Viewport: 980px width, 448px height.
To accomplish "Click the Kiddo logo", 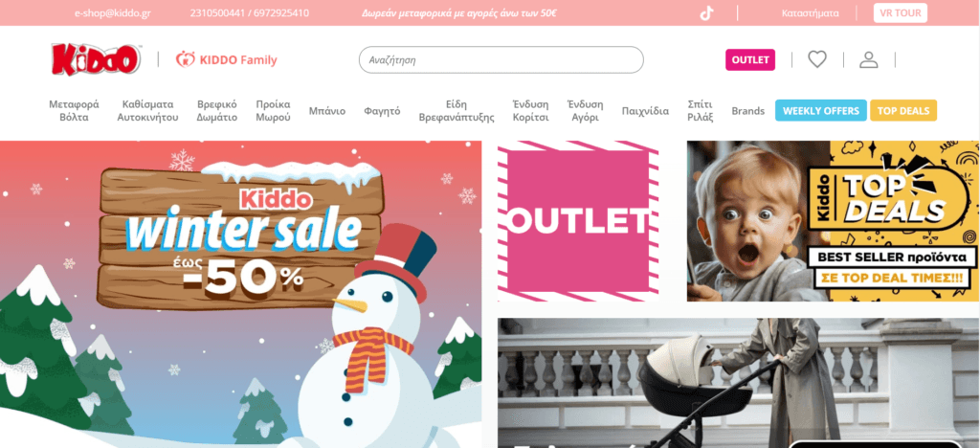I will tap(97, 59).
